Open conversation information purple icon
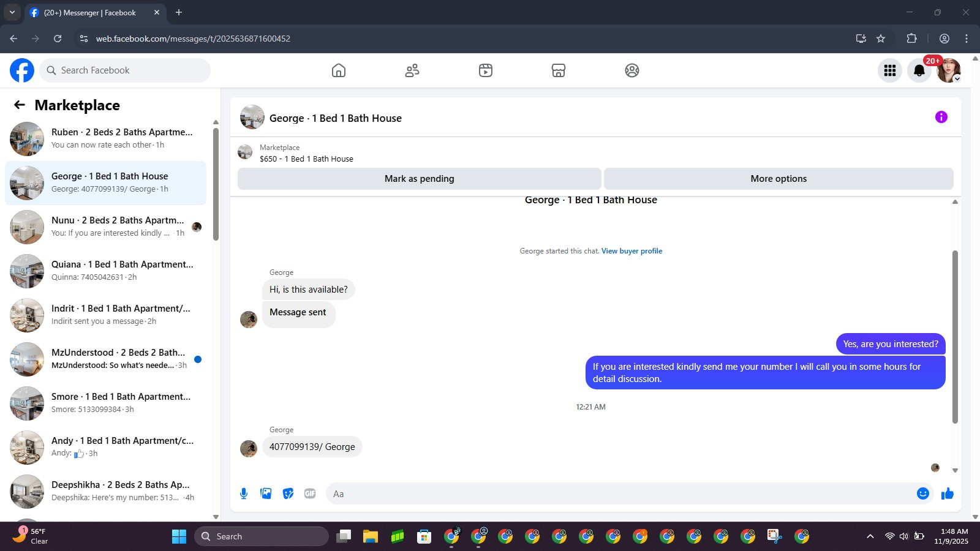This screenshot has height=551, width=980. point(941,117)
